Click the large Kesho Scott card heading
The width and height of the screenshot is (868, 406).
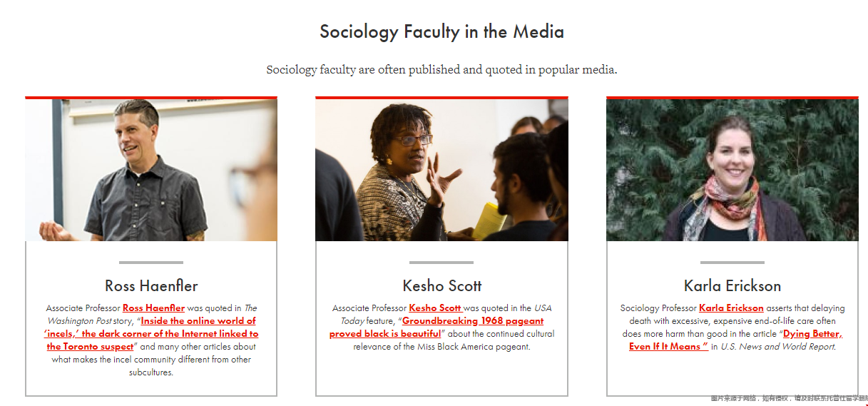[x=442, y=286]
